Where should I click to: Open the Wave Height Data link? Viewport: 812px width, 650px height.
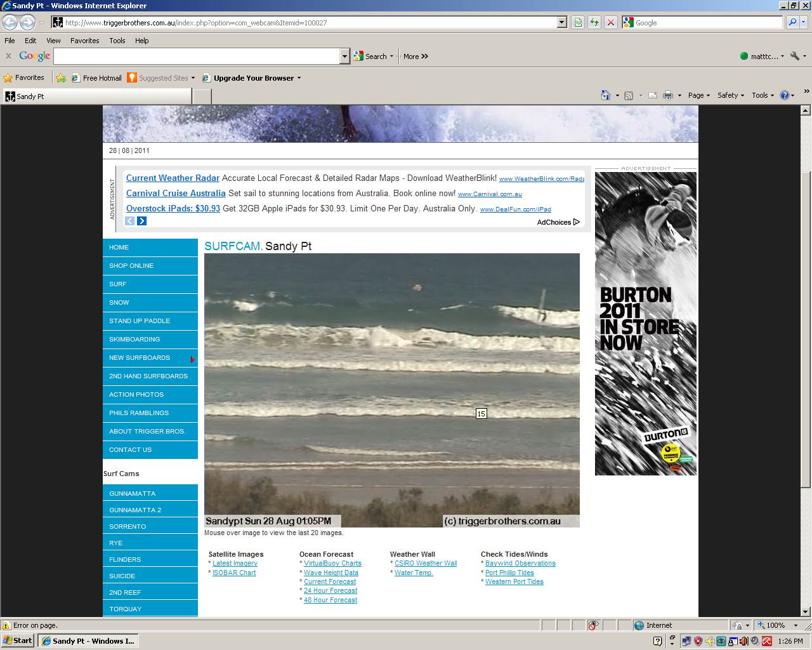pos(331,573)
